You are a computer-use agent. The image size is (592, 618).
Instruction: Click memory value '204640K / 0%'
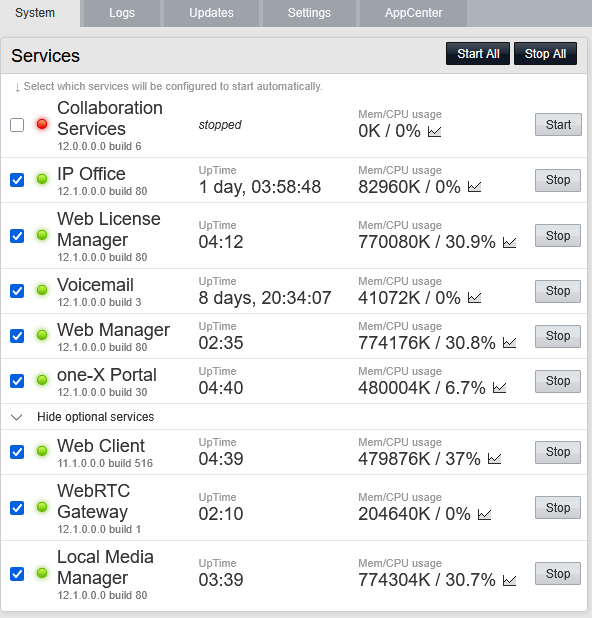[414, 514]
